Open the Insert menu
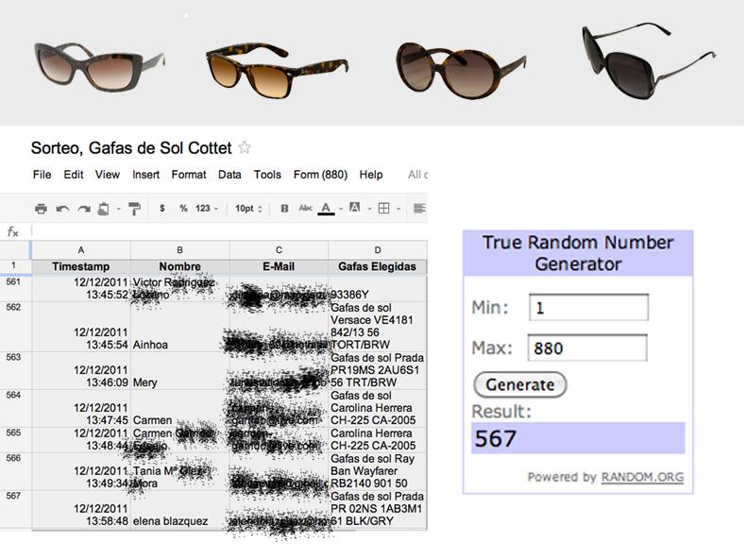This screenshot has height=560, width=746. [145, 175]
